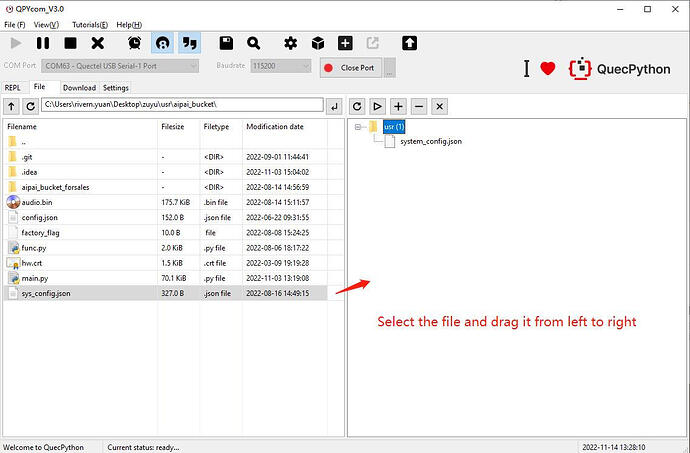Screen dimensions: 690x453
Task: Toggle the quotation marks icon
Action: pyautogui.click(x=190, y=43)
